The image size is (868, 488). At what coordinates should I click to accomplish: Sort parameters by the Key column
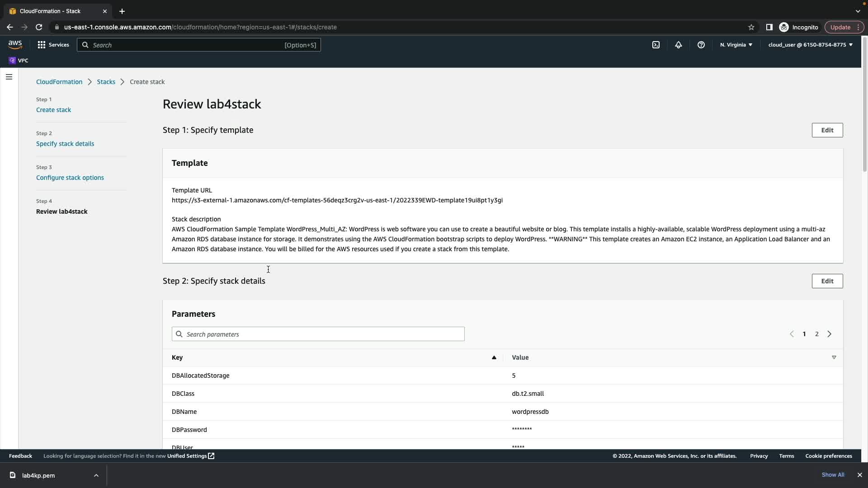point(177,357)
